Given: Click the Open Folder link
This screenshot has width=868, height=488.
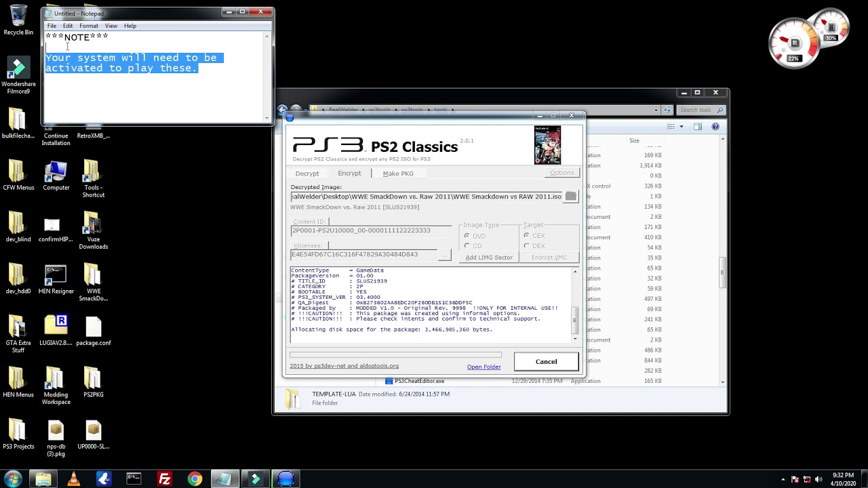Looking at the screenshot, I should pos(484,367).
